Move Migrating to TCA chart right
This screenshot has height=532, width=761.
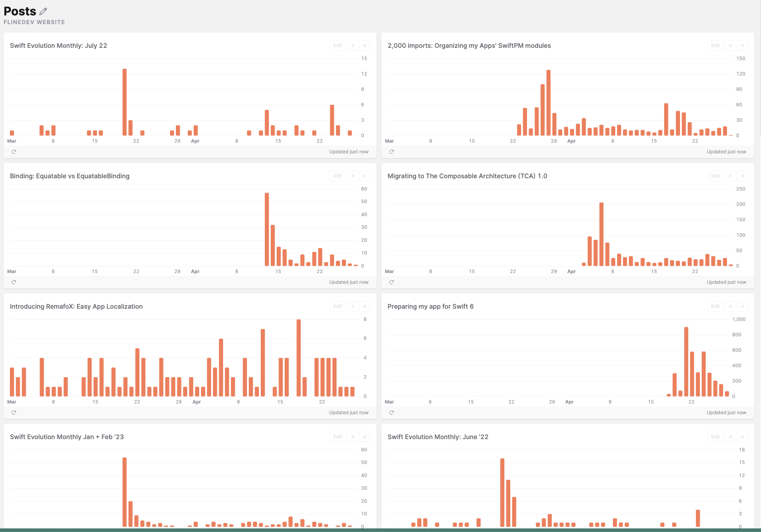tap(742, 176)
